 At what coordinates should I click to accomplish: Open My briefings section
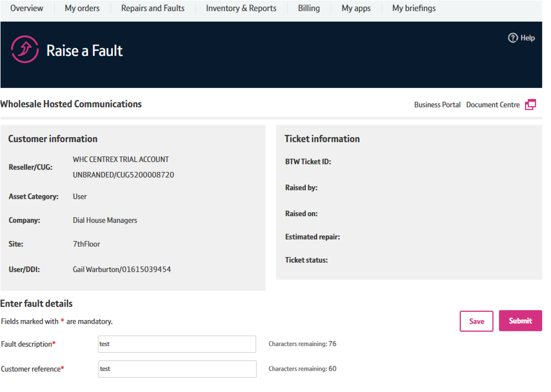pos(413,8)
